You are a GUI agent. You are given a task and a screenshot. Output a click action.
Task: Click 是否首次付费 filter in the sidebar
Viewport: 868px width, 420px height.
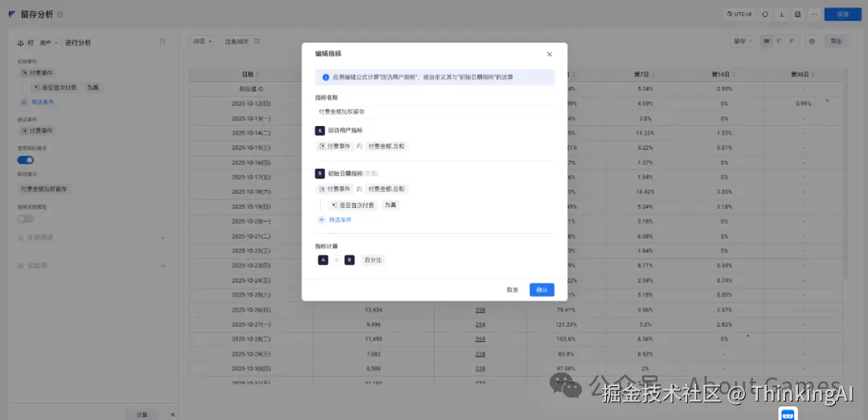(x=56, y=88)
